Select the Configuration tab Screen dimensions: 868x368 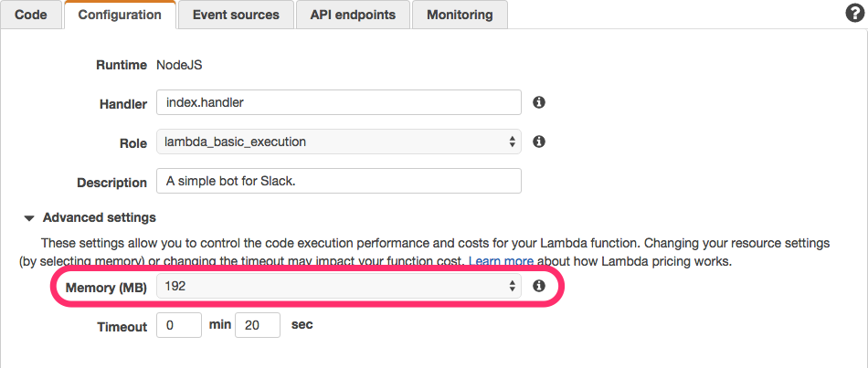click(x=120, y=15)
